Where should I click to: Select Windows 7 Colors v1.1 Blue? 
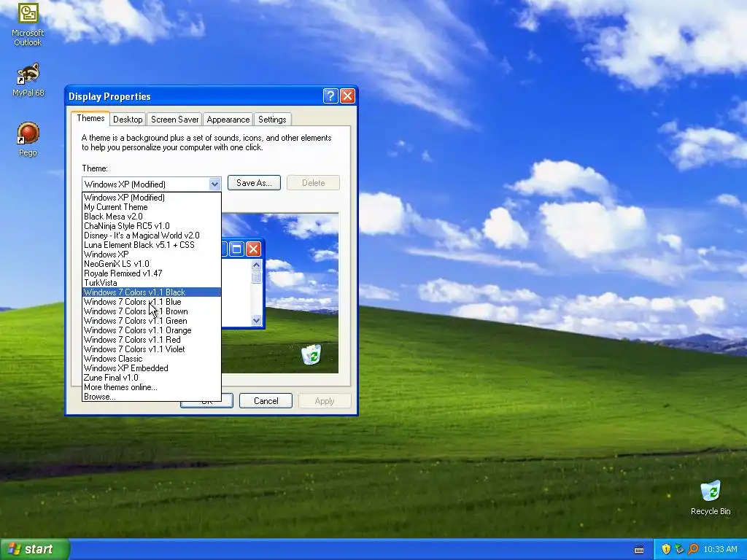click(x=152, y=302)
